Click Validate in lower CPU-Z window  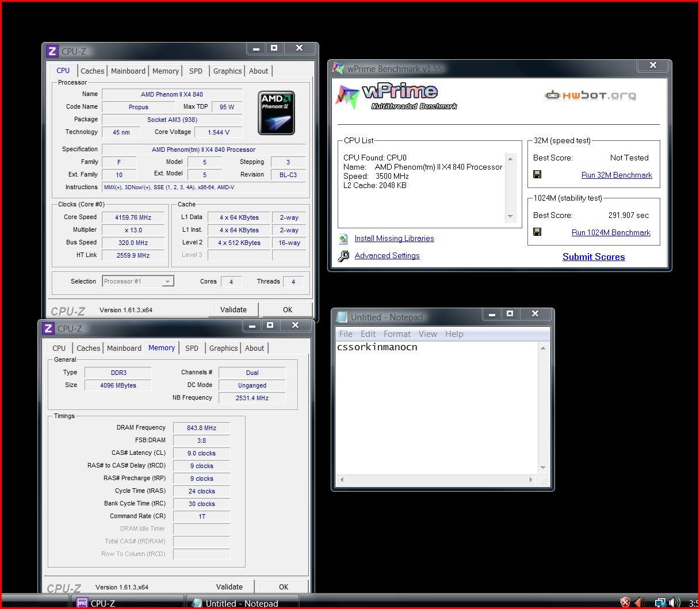pyautogui.click(x=229, y=587)
